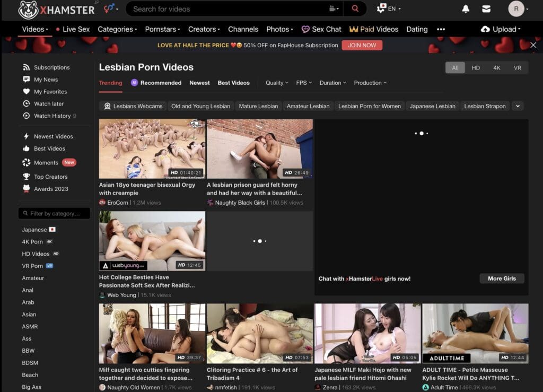Click the JOIN NOW button

[x=362, y=45]
